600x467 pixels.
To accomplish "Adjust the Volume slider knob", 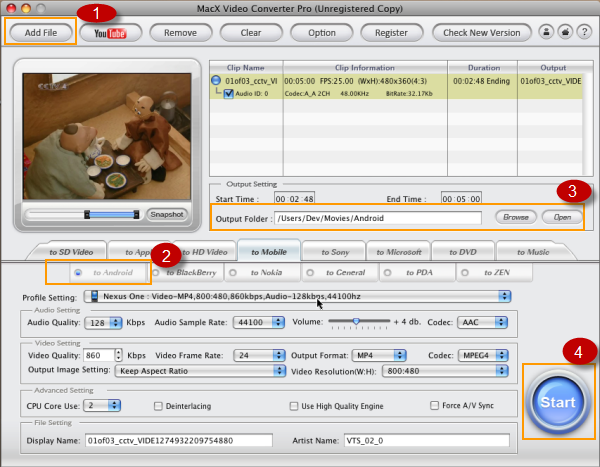I will [356, 321].
